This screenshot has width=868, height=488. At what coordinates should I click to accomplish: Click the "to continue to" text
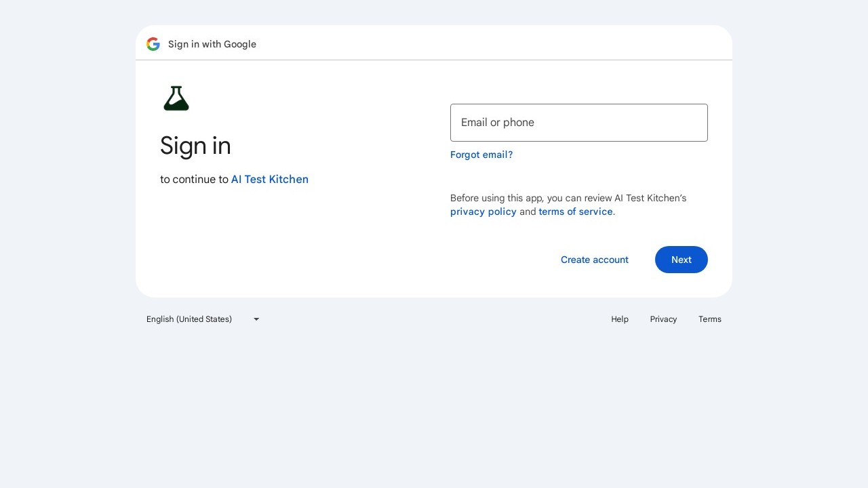point(194,180)
